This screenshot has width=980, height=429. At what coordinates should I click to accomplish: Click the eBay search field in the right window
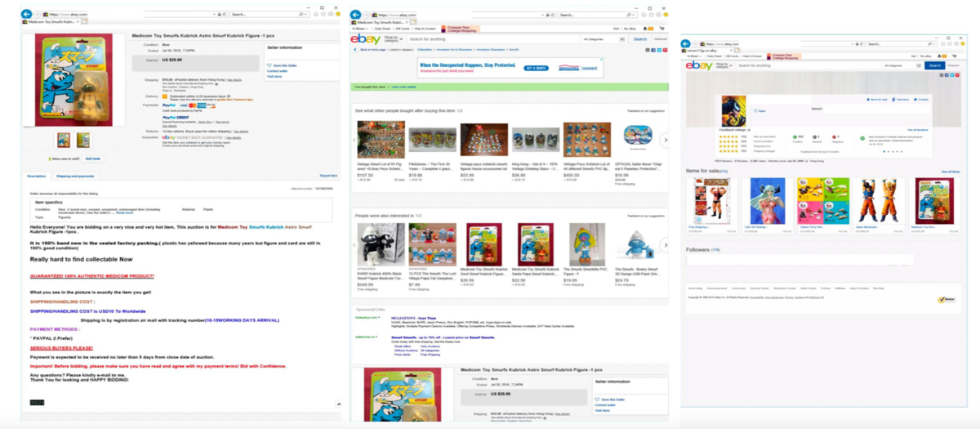pos(808,65)
